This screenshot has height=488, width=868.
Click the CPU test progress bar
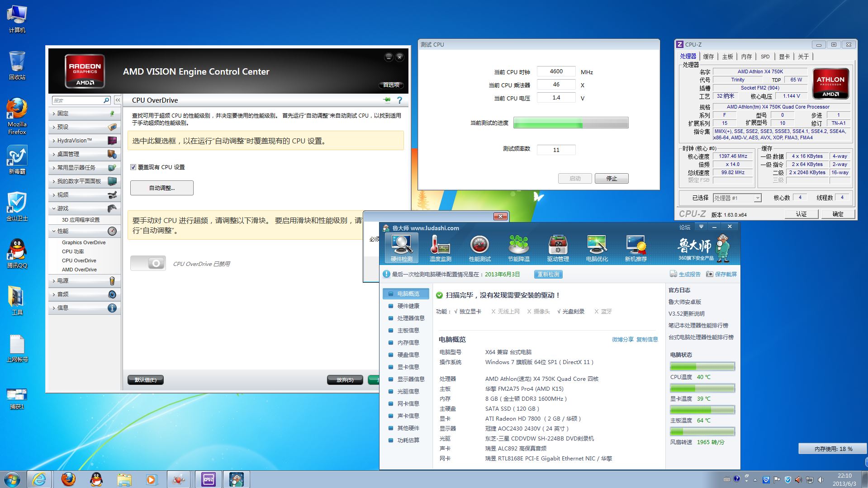pyautogui.click(x=570, y=123)
